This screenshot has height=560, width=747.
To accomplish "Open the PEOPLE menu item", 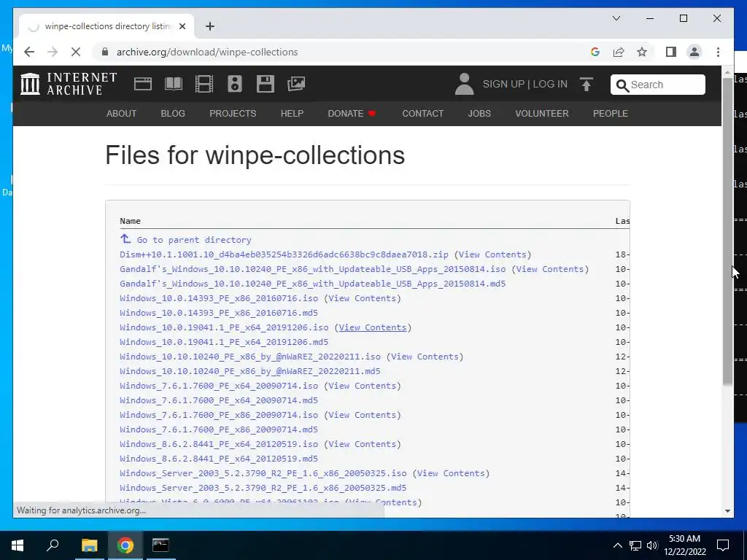I will click(x=611, y=113).
